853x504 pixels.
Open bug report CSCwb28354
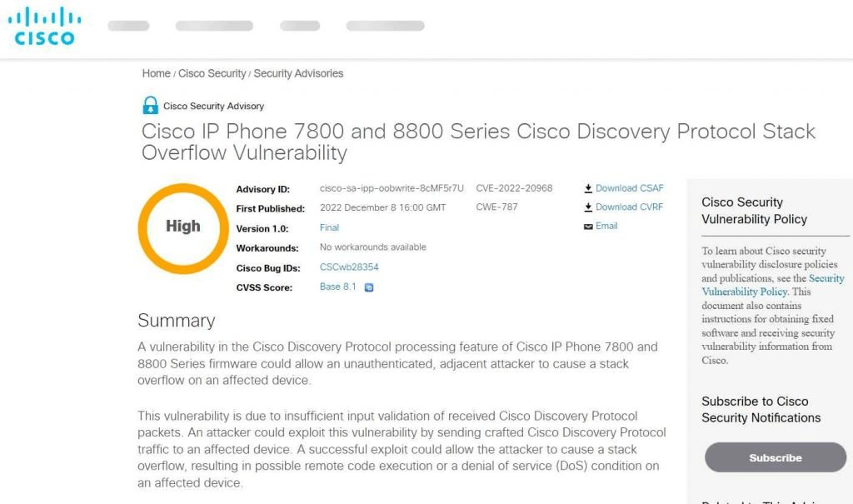point(350,267)
